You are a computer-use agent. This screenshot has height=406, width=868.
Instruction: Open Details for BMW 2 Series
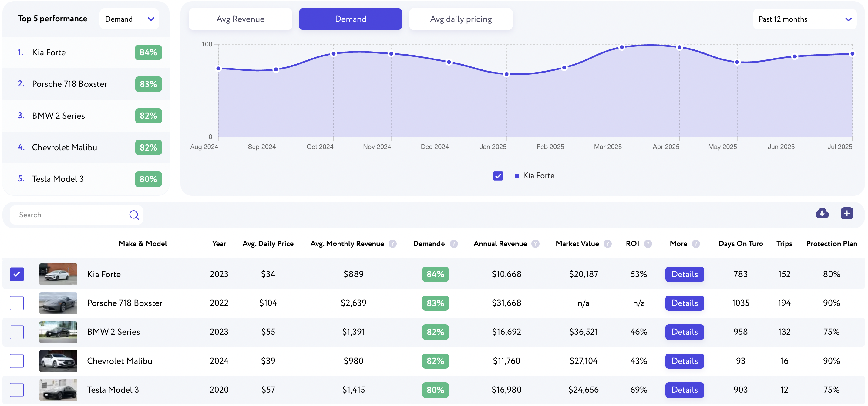pos(685,332)
